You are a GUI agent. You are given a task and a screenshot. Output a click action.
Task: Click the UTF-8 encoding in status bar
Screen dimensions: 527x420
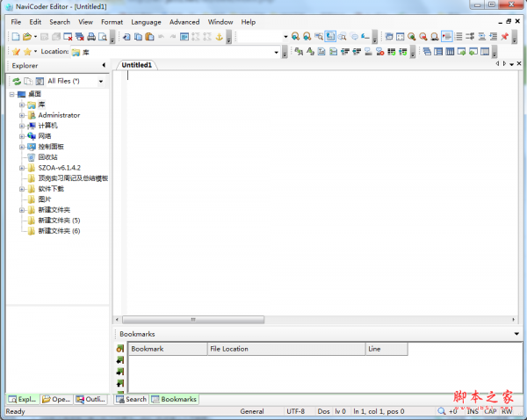pyautogui.click(x=295, y=411)
